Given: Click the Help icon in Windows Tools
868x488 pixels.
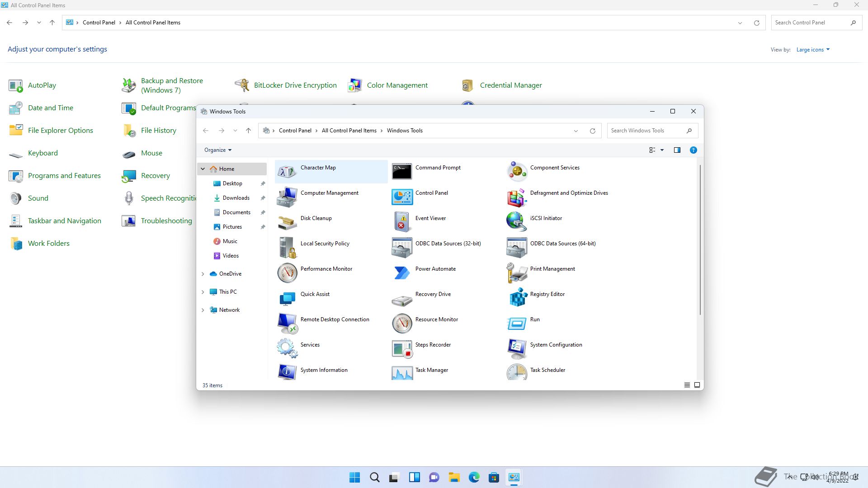Looking at the screenshot, I should pyautogui.click(x=693, y=150).
